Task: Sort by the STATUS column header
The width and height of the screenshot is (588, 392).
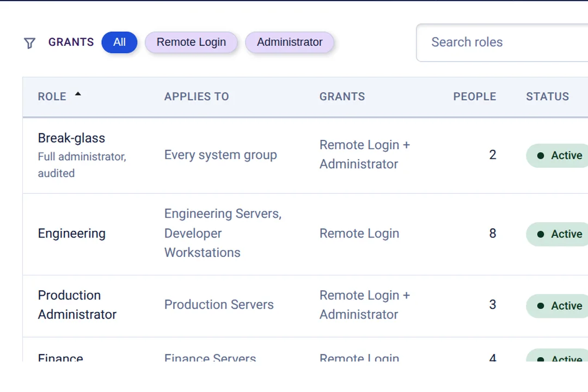Action: (x=547, y=96)
